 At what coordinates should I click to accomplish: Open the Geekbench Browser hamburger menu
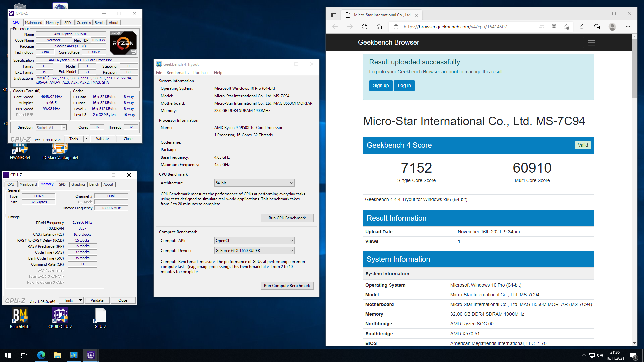591,43
